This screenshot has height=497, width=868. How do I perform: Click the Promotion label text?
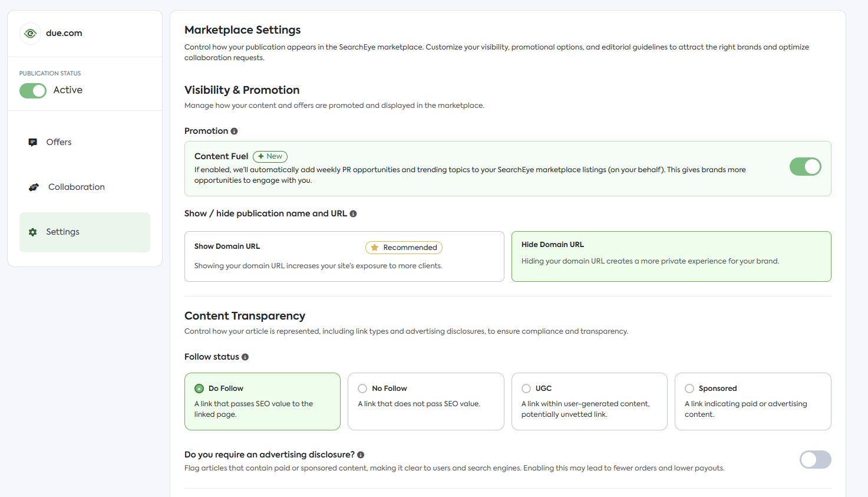(x=206, y=131)
